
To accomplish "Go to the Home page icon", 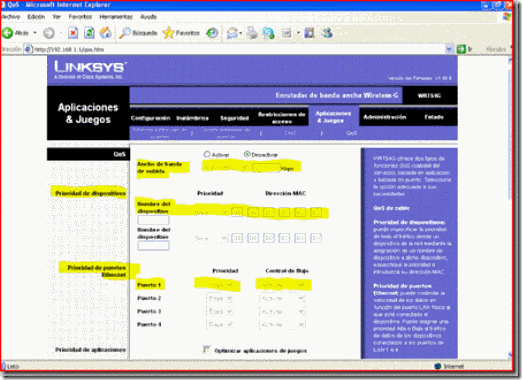I will pos(106,33).
